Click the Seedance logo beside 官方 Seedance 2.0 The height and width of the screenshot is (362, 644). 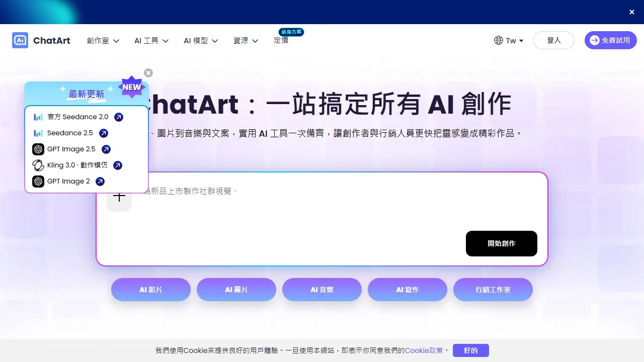[x=38, y=117]
